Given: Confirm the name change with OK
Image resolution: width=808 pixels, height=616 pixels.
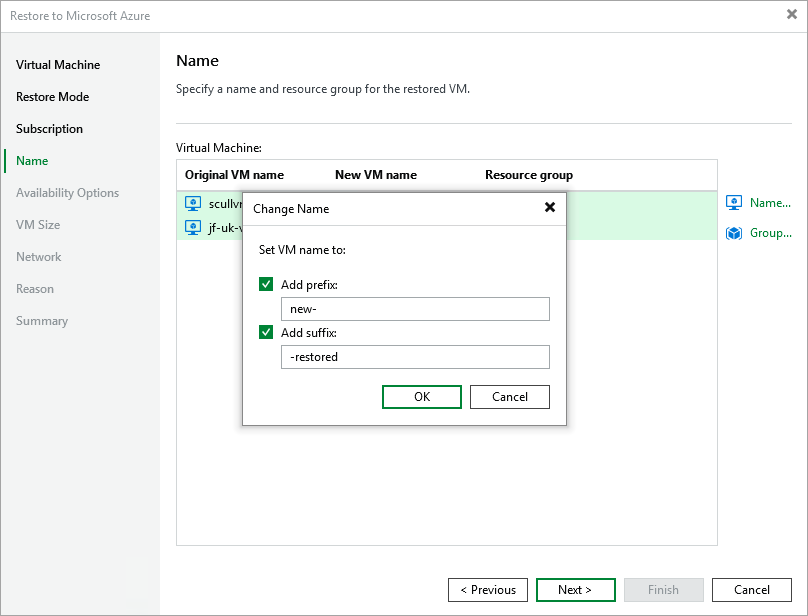Looking at the screenshot, I should pyautogui.click(x=422, y=397).
